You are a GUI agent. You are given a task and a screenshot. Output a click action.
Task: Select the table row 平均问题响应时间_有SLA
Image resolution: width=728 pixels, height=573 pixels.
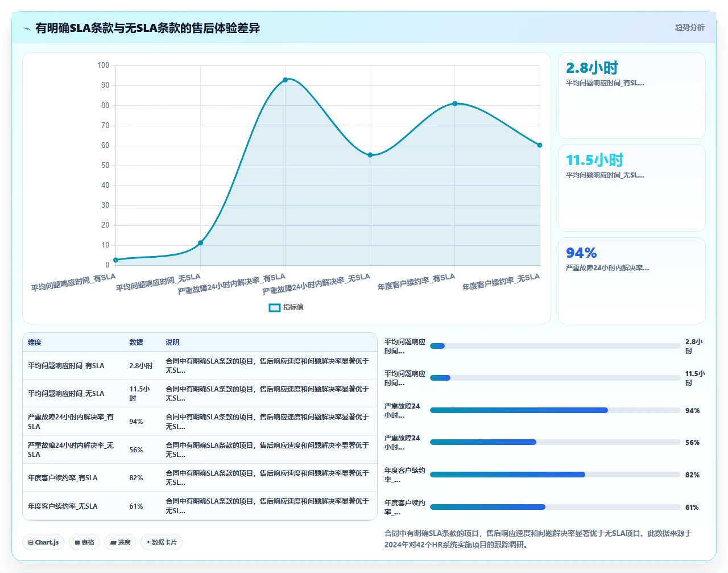[200, 365]
